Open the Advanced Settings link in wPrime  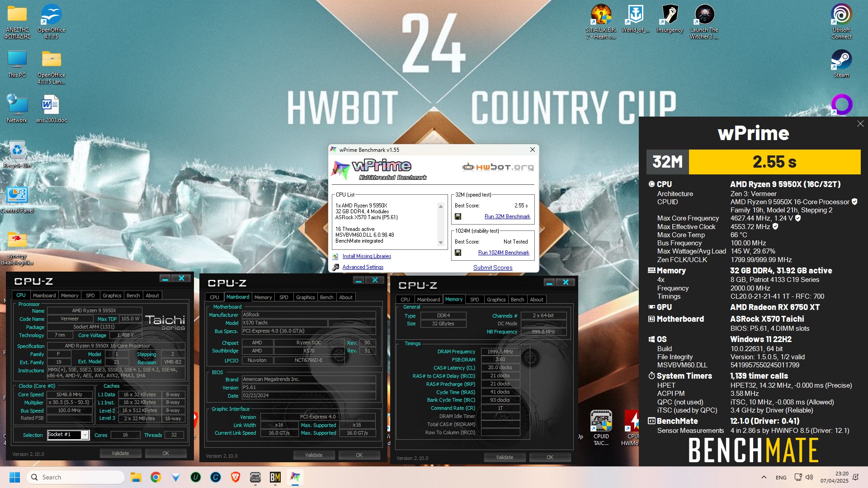363,267
